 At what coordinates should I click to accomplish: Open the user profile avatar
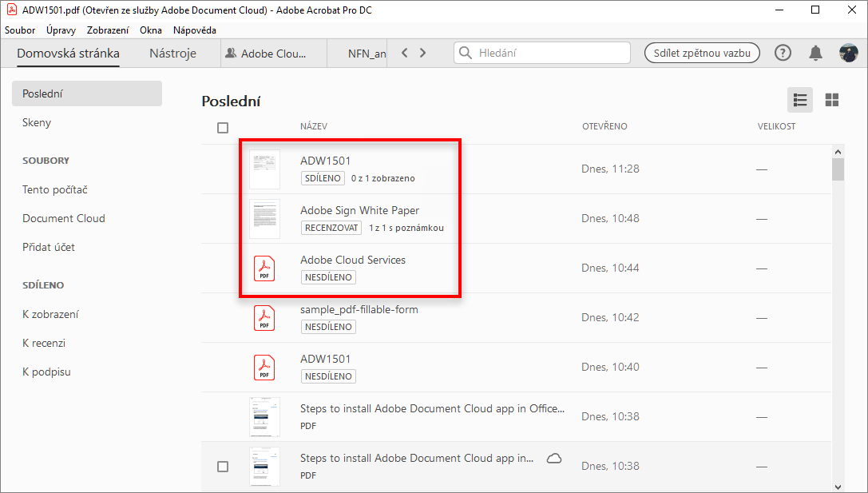click(848, 53)
